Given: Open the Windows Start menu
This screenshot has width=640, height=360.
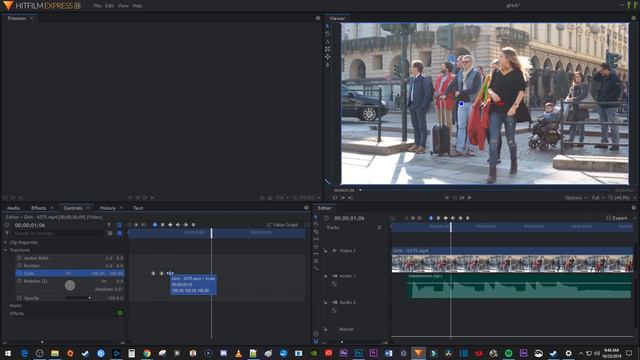Looking at the screenshot, I should coord(8,353).
